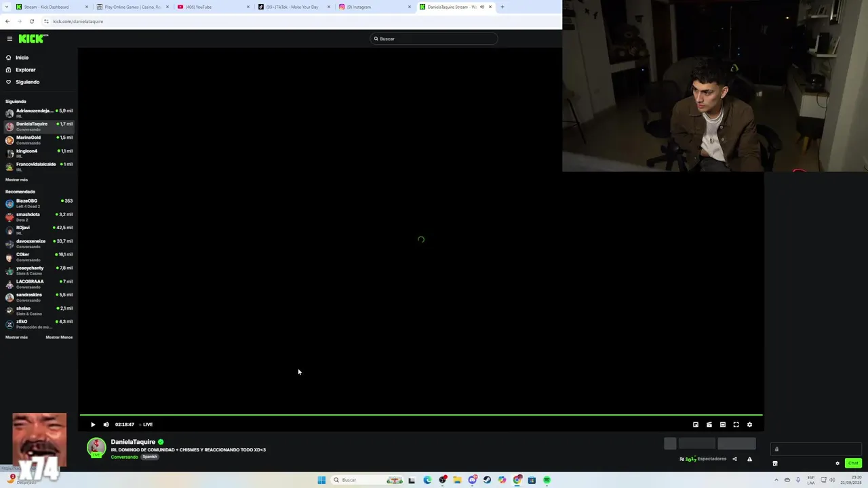Open sandraskins recommended channel
Image resolution: width=868 pixels, height=488 pixels.
coord(39,298)
